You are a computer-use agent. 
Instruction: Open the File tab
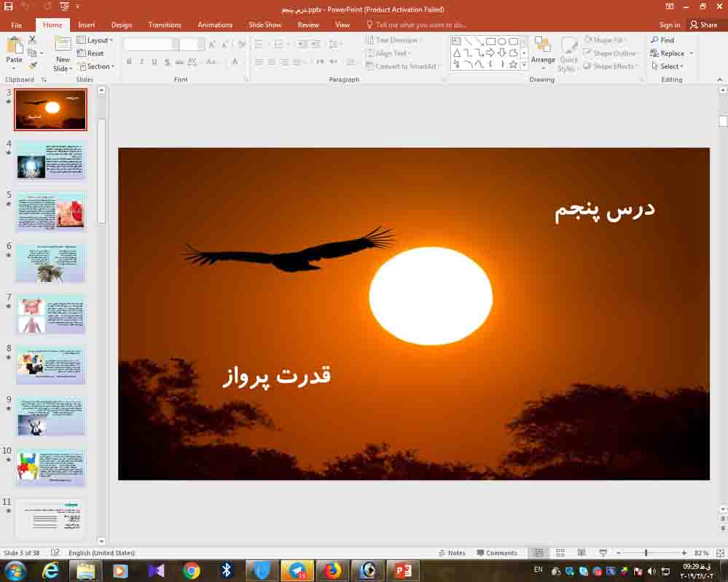click(x=16, y=25)
